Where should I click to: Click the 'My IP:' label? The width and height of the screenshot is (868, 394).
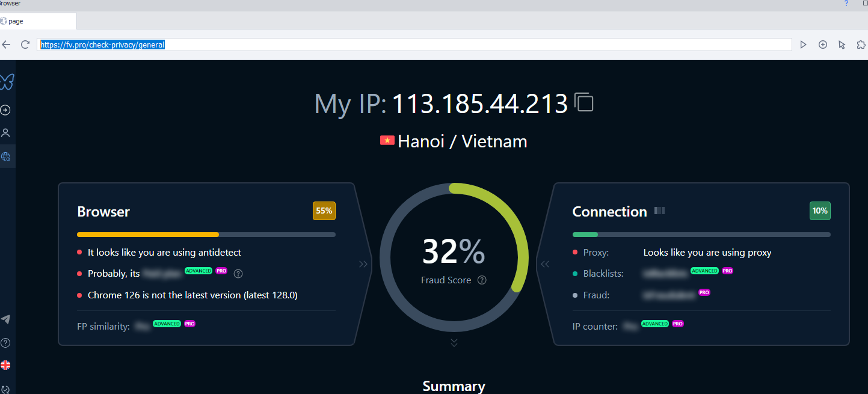351,104
